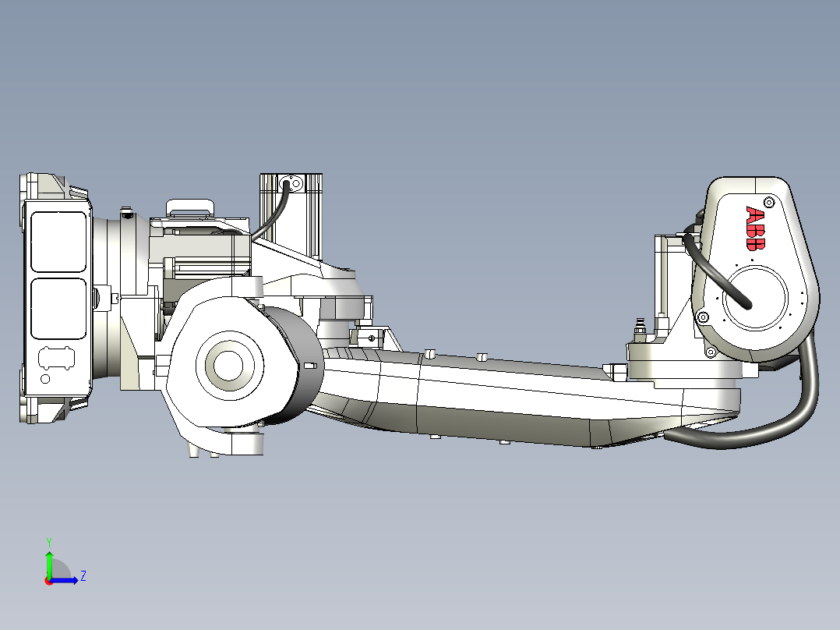Viewport: 840px width, 630px height.
Task: Pick the large circular hub of the elbow joint
Action: click(229, 365)
